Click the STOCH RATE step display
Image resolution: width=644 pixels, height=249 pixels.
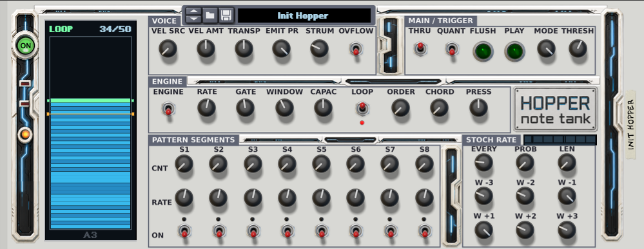560,140
